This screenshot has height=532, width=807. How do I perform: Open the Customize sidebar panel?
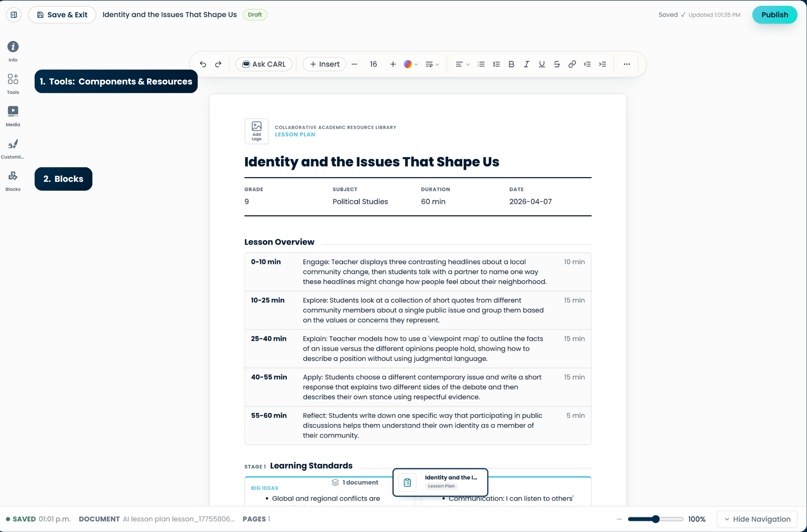tap(13, 149)
